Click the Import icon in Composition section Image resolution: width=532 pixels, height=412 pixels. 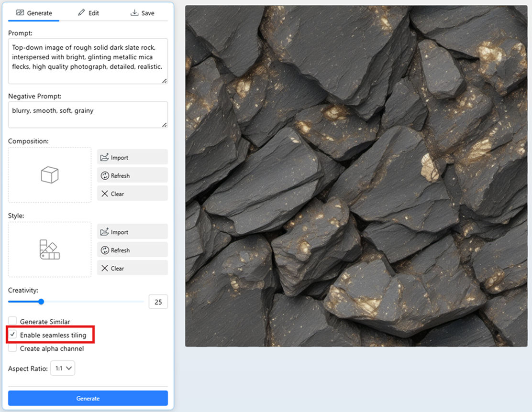(x=105, y=157)
